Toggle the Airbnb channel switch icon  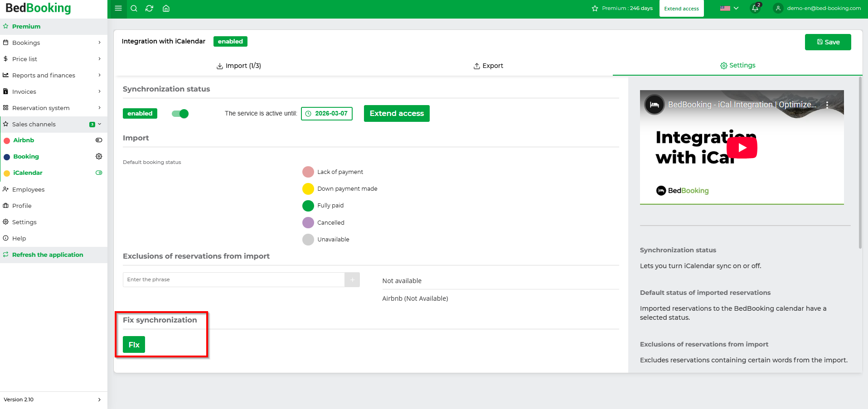pos(99,140)
